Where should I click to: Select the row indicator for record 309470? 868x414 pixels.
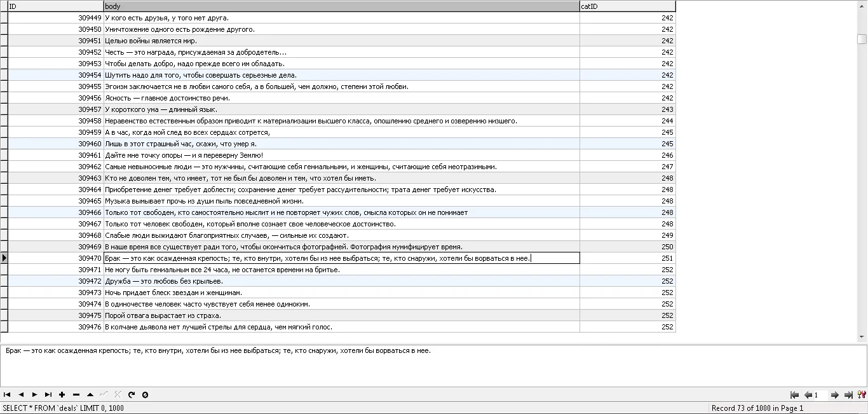click(4, 258)
